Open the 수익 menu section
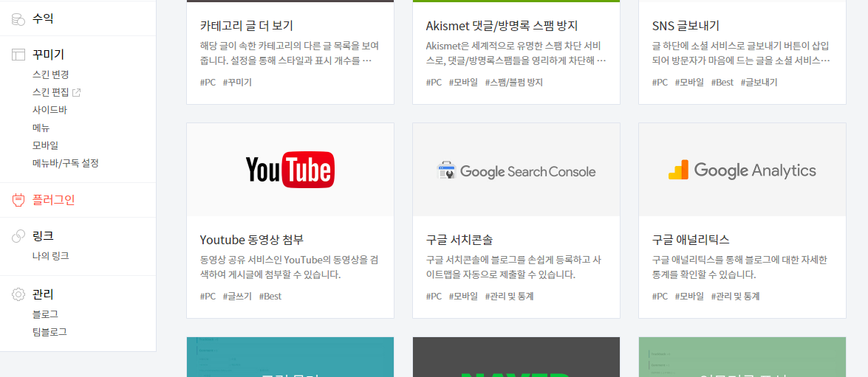Screen dimensions: 868x377 43,19
